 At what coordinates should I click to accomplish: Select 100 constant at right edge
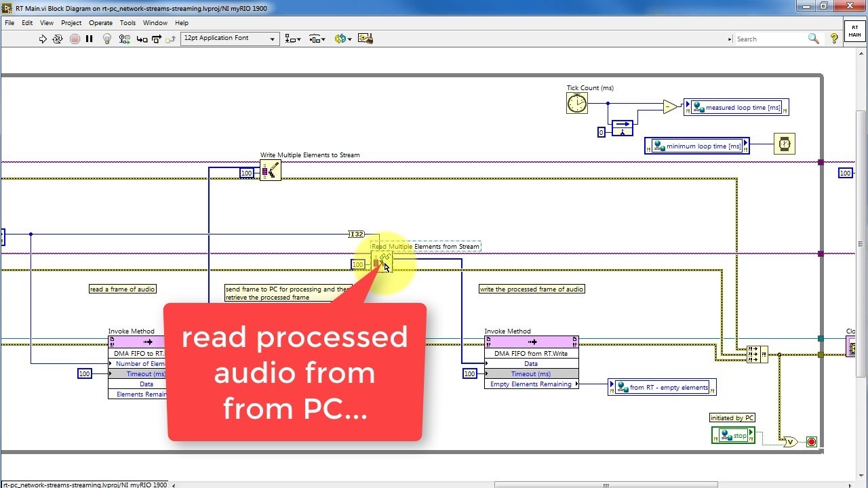tap(845, 173)
